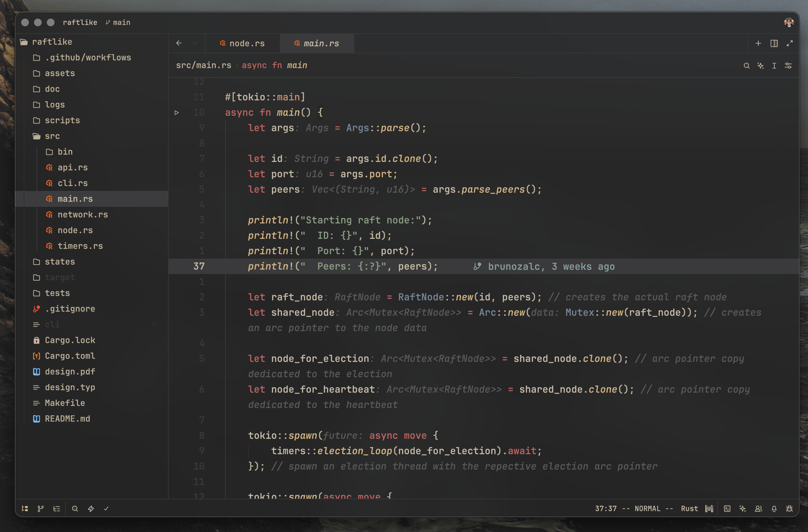Screen dimensions: 808x532
Task: Open the debugger bug icon
Action: click(789, 508)
